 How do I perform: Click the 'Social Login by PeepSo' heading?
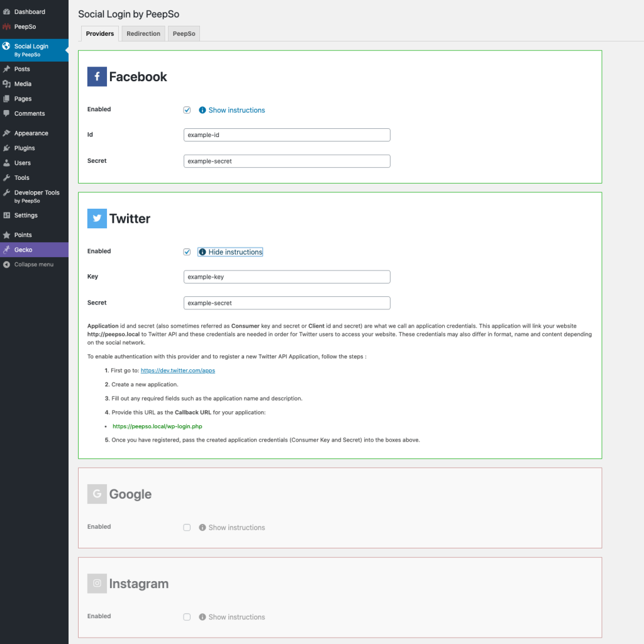coord(128,14)
